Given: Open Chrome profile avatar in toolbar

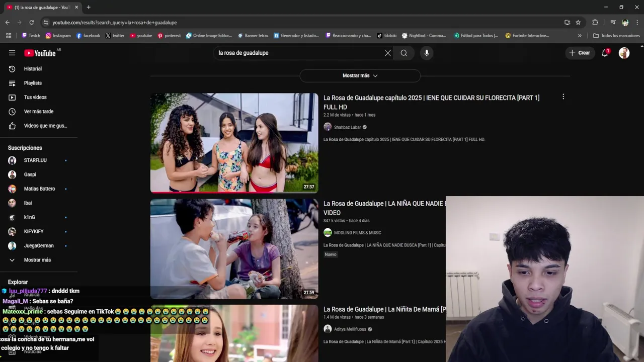Looking at the screenshot, I should coord(625,22).
